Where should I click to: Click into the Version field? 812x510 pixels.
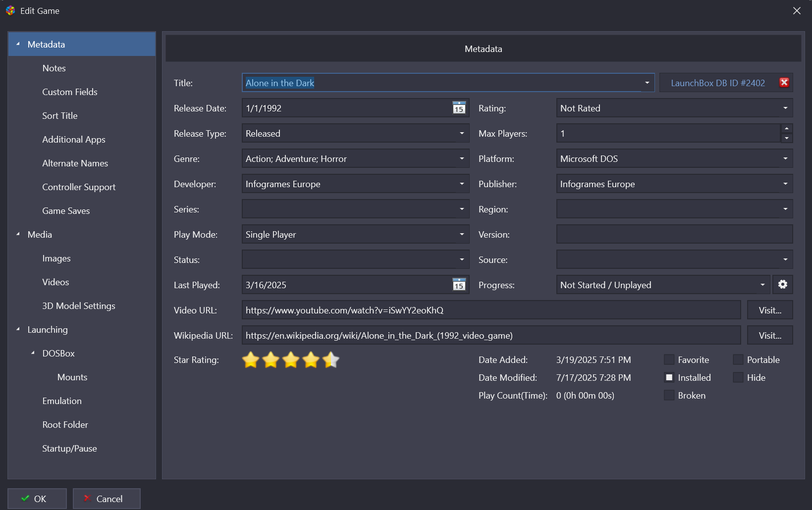point(674,234)
